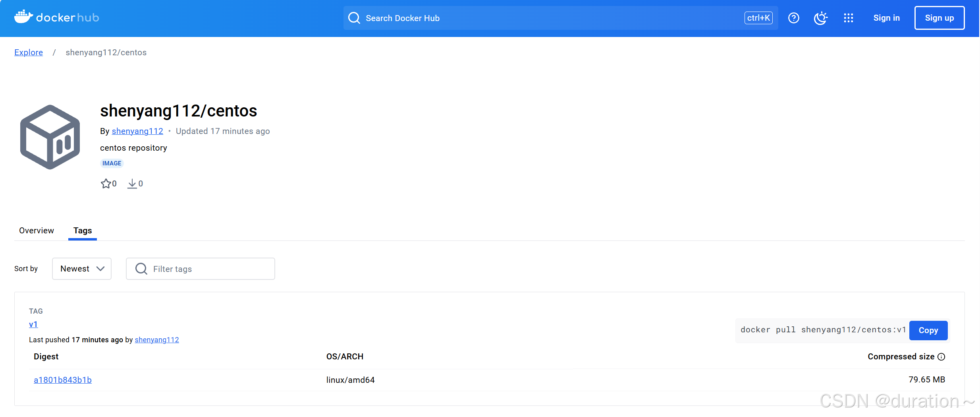Open the help question mark icon
Screen dimensions: 980x417
[794, 18]
